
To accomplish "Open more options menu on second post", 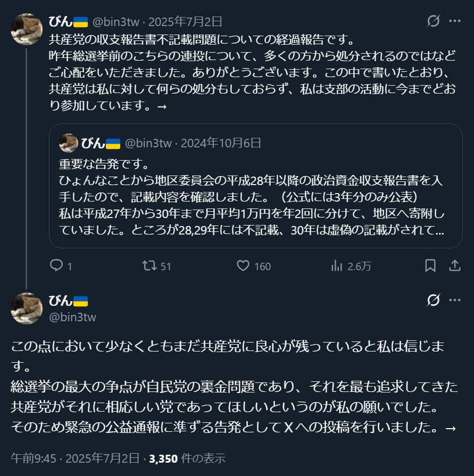I will [455, 300].
